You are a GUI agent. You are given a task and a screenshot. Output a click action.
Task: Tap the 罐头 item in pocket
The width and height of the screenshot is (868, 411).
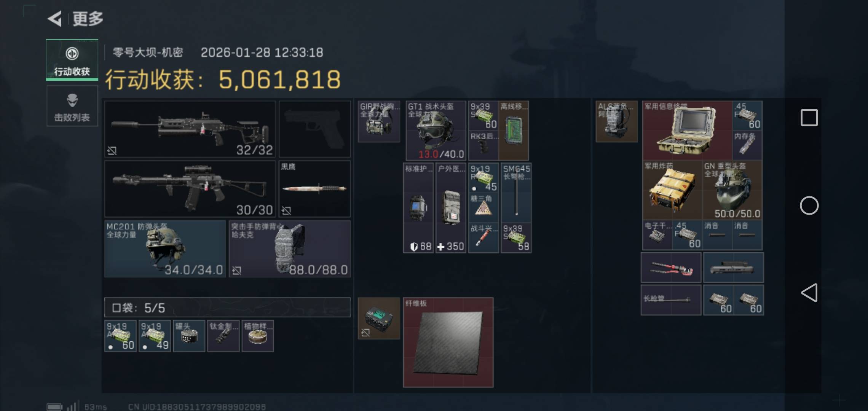[189, 336]
